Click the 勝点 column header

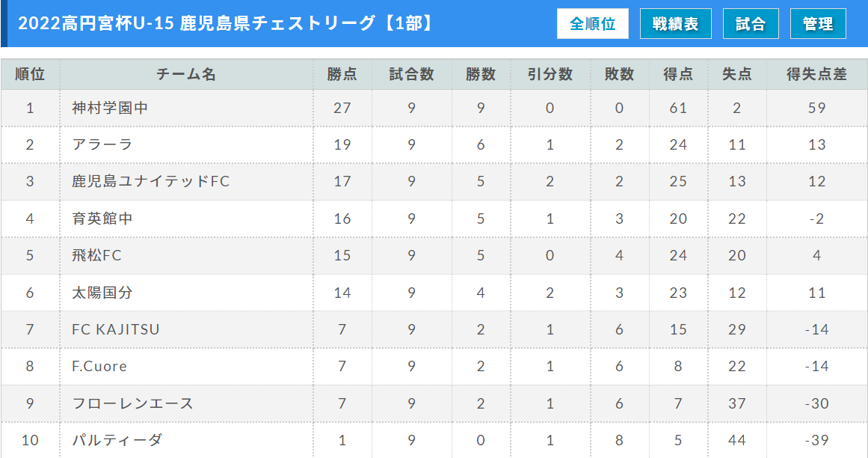342,74
